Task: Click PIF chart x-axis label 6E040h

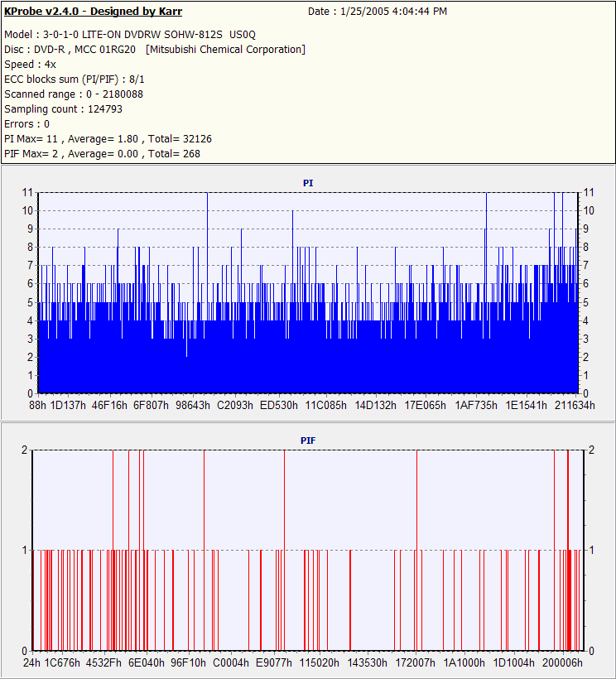Action: [x=147, y=663]
